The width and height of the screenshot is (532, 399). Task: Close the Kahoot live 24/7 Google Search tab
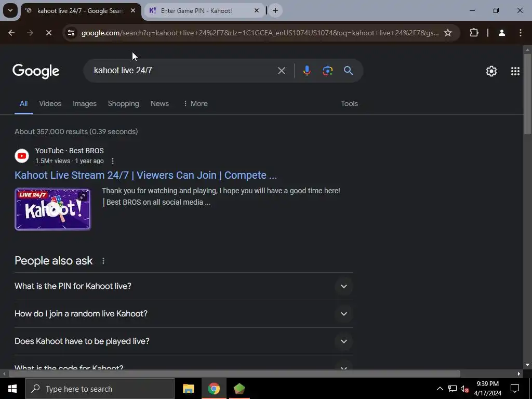point(133,10)
